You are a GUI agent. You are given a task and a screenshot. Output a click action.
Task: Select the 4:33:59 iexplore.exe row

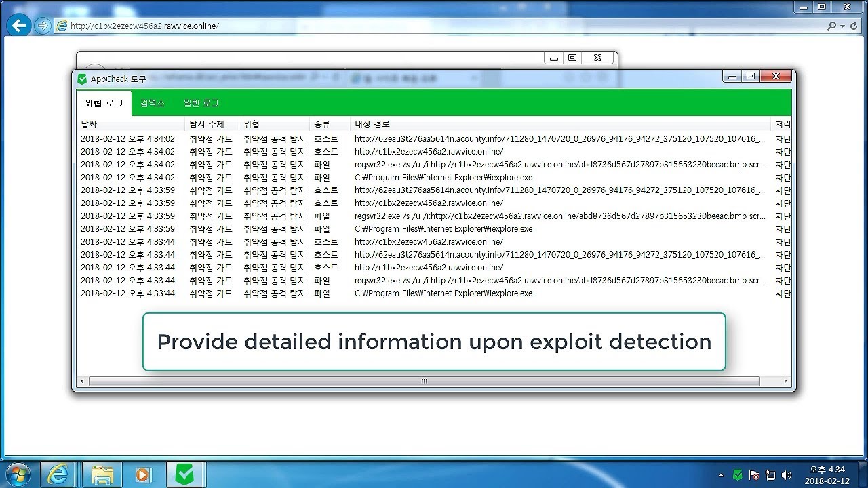point(434,229)
